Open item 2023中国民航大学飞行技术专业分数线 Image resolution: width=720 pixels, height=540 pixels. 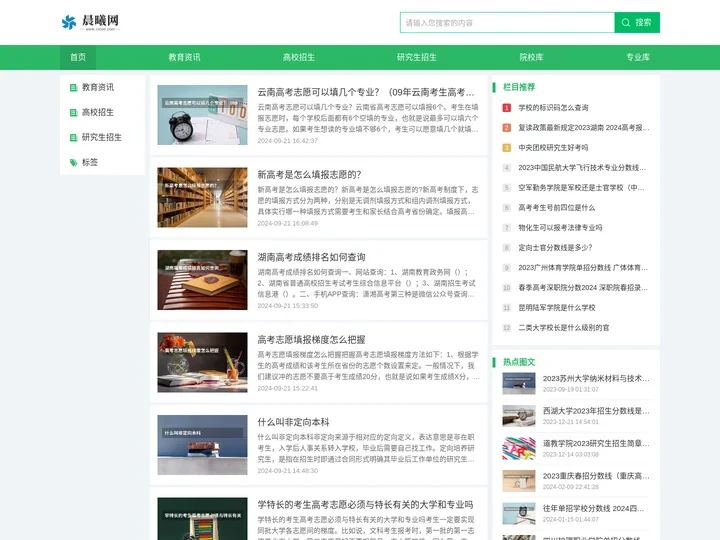tap(582, 168)
